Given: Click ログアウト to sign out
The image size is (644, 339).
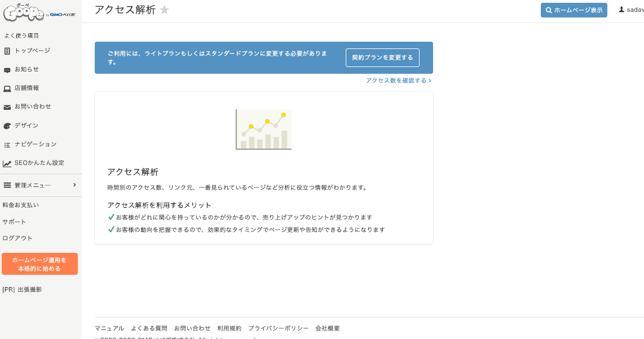Looking at the screenshot, I should pyautogui.click(x=17, y=238).
